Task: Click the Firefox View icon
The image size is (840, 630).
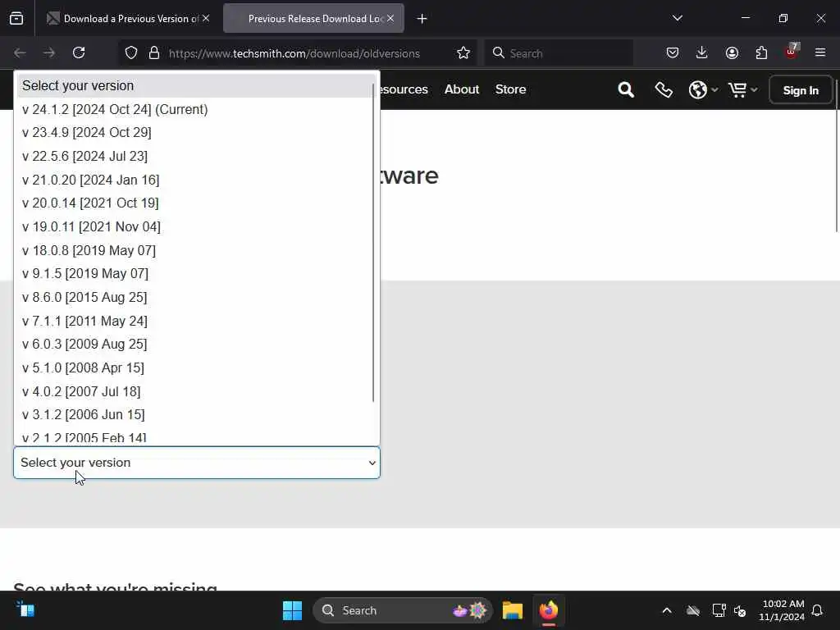Action: (x=16, y=19)
